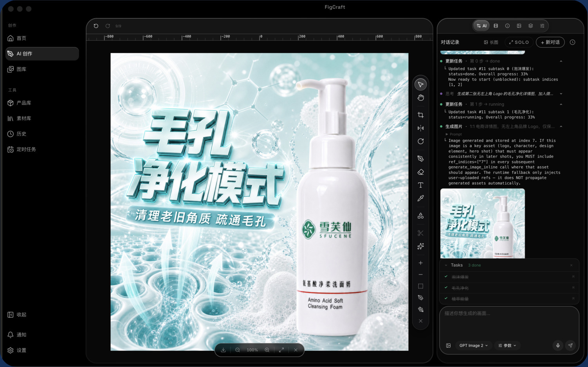Collapse the 生成图片 entry

pos(561,127)
